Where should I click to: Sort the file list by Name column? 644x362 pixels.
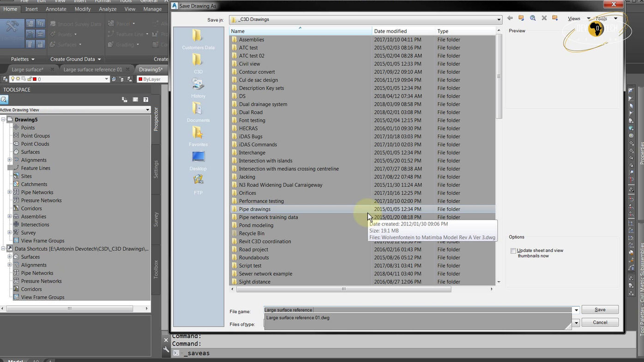click(301, 31)
